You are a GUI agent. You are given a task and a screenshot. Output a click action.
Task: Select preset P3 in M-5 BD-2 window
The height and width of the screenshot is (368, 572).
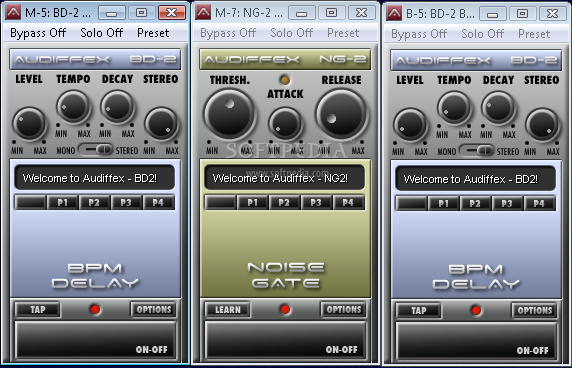(x=126, y=202)
